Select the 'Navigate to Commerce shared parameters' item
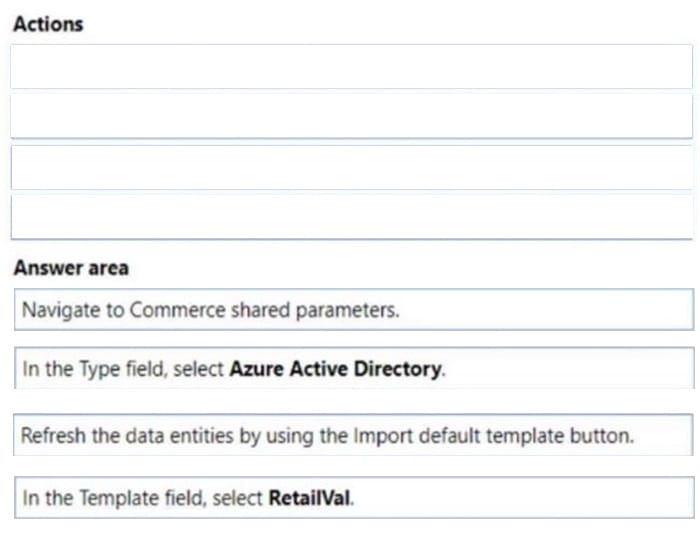700x546 pixels. [x=354, y=309]
